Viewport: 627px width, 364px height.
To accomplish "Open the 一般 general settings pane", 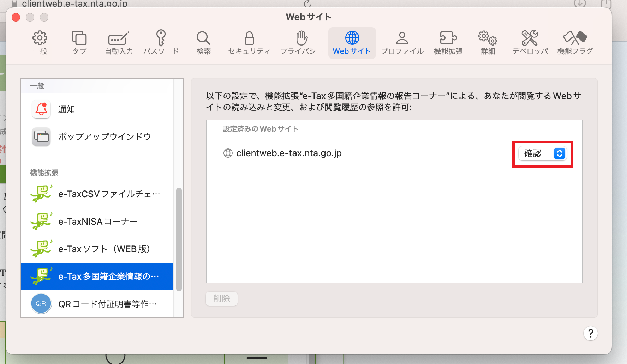I will tap(40, 43).
